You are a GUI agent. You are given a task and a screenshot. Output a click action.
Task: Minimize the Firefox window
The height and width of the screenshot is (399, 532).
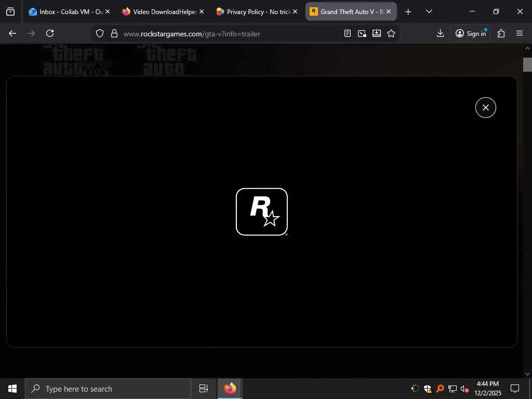tap(472, 11)
